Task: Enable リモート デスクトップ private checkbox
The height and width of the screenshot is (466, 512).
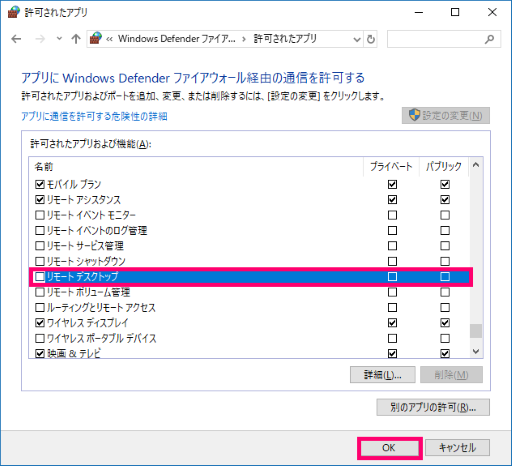Action: point(392,276)
